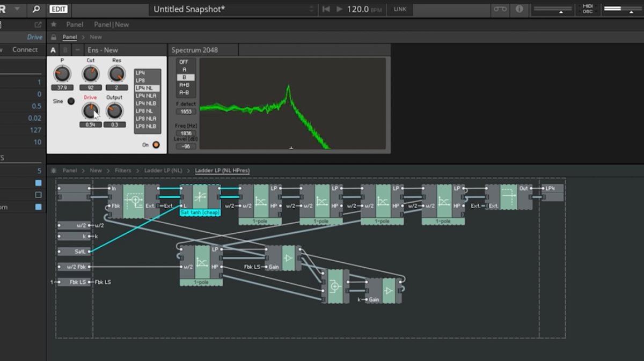The image size is (644, 361).
Task: Click the star favorites icon beside Panel
Action: 54,25
